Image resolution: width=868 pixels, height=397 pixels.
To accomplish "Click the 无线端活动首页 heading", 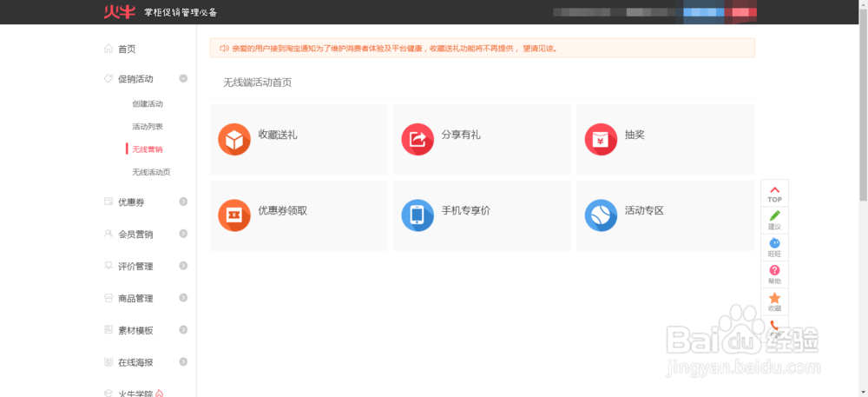I will pyautogui.click(x=258, y=83).
